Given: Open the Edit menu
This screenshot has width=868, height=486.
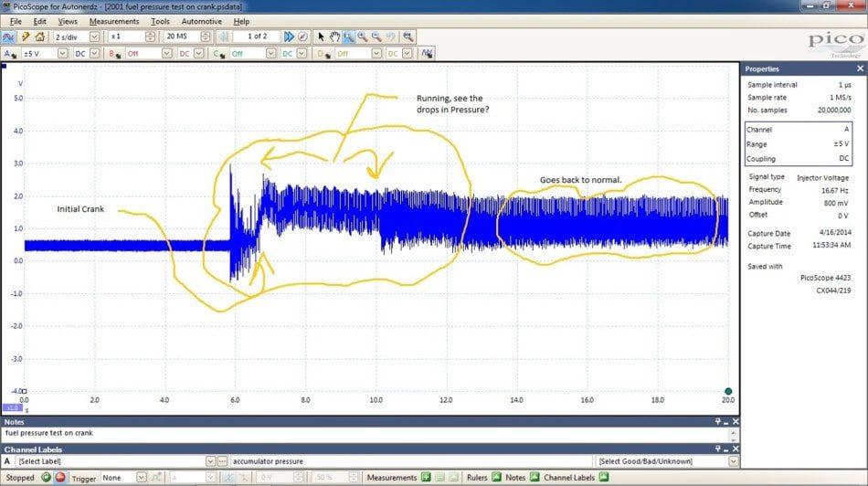Looking at the screenshot, I should 40,21.
